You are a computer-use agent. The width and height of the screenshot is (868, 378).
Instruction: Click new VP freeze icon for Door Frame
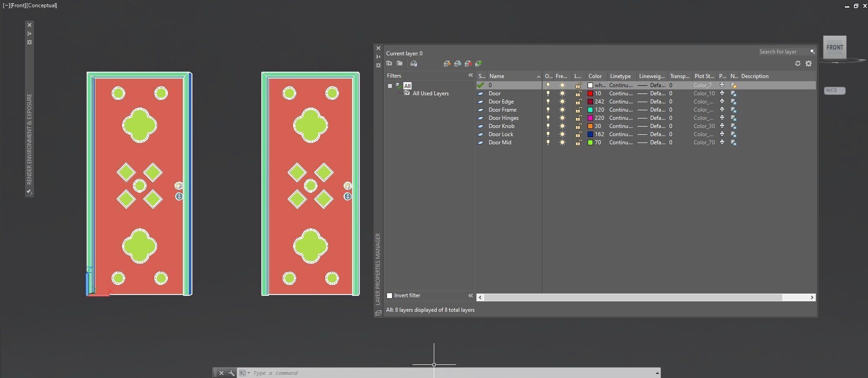pos(733,110)
